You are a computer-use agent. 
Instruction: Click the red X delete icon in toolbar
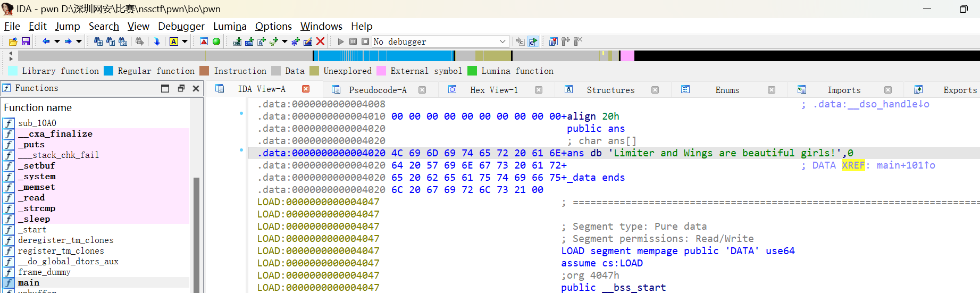point(320,41)
